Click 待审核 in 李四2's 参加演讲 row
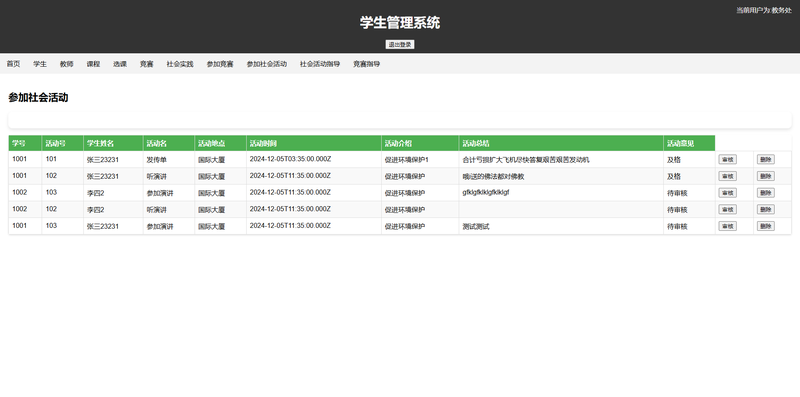 click(x=689, y=193)
